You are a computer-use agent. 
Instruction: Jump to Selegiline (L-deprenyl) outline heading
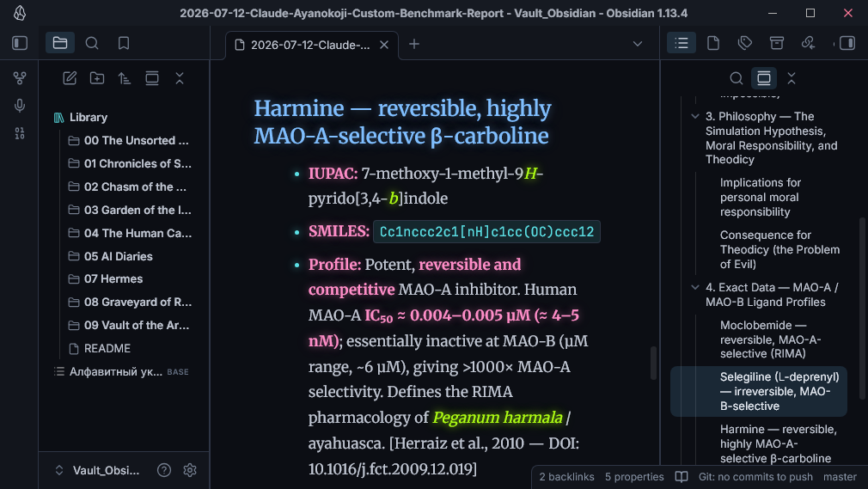pyautogui.click(x=759, y=392)
